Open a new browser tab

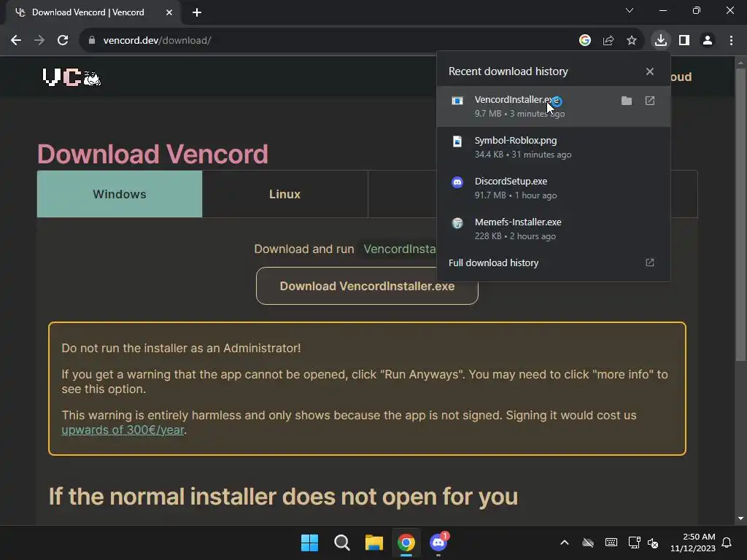[197, 12]
